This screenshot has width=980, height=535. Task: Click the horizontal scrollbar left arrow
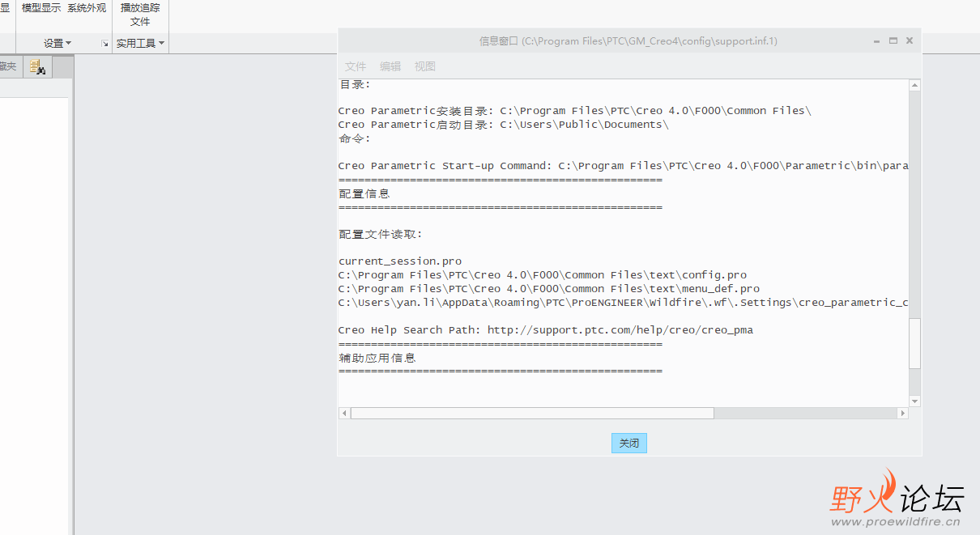(344, 413)
